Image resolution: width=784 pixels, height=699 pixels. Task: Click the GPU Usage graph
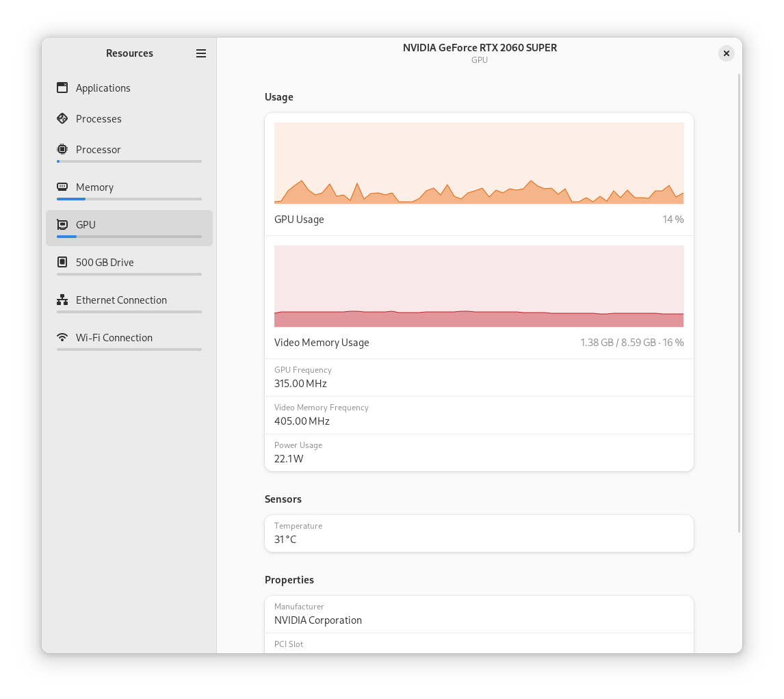point(479,163)
